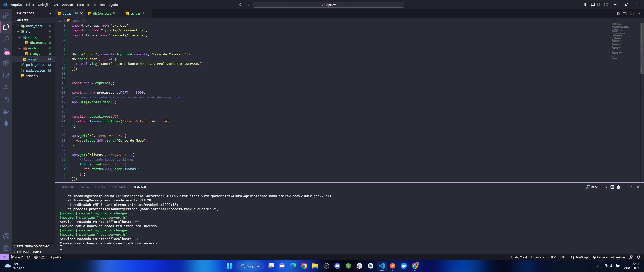Open the Seleção menu
Screen dimensions: 644x272
tap(44, 5)
